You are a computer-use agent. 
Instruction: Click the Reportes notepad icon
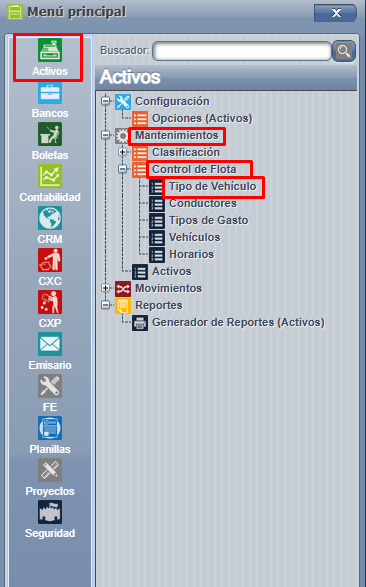click(x=123, y=305)
